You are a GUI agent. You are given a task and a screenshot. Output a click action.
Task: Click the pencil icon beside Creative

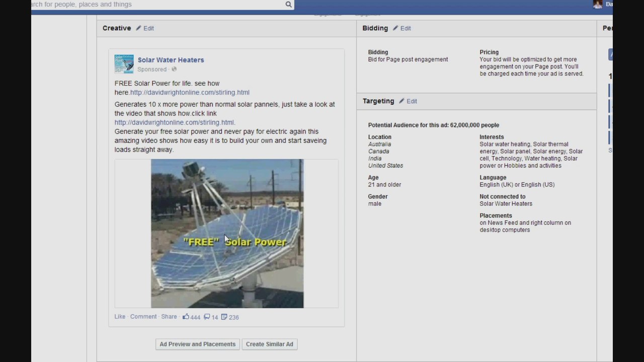point(139,28)
